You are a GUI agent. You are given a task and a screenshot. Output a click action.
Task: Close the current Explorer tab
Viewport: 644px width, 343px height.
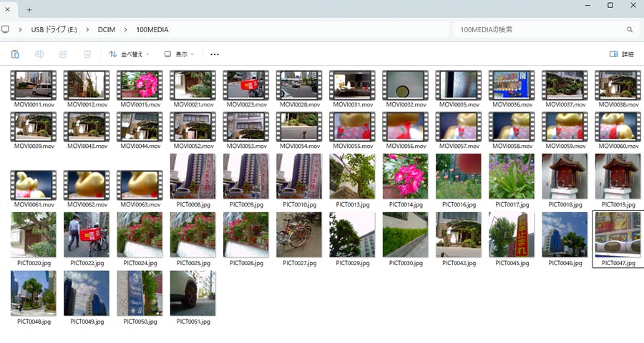(x=7, y=10)
